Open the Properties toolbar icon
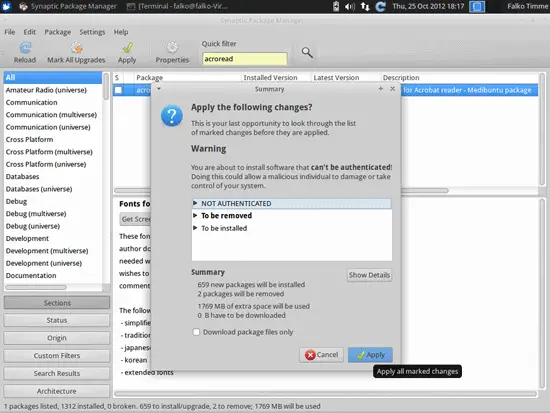Image resolution: width=550 pixels, height=413 pixels. (172, 47)
